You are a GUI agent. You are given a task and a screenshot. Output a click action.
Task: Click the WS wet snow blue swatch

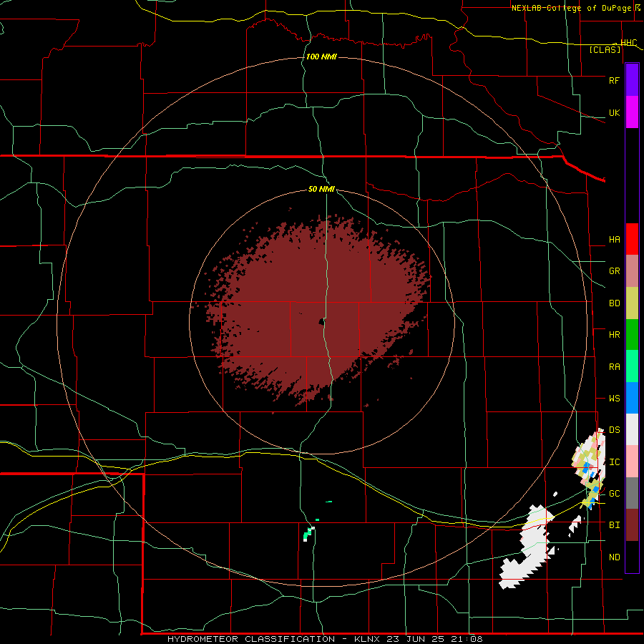pyautogui.click(x=632, y=398)
